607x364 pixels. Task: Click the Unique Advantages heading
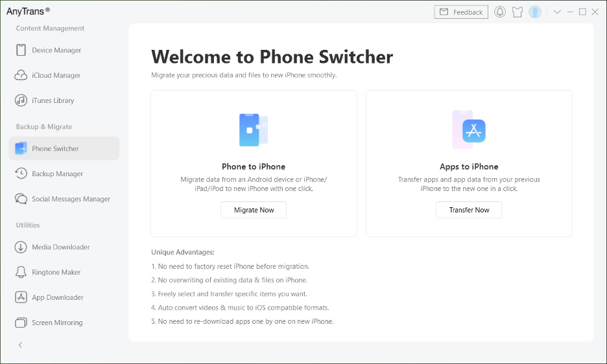tap(183, 252)
